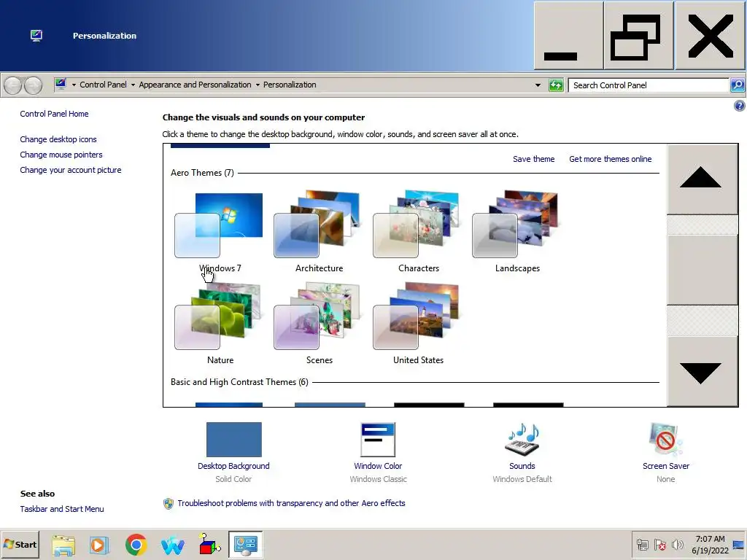
Task: Click Control Panel breadcrumb
Action: pyautogui.click(x=103, y=85)
